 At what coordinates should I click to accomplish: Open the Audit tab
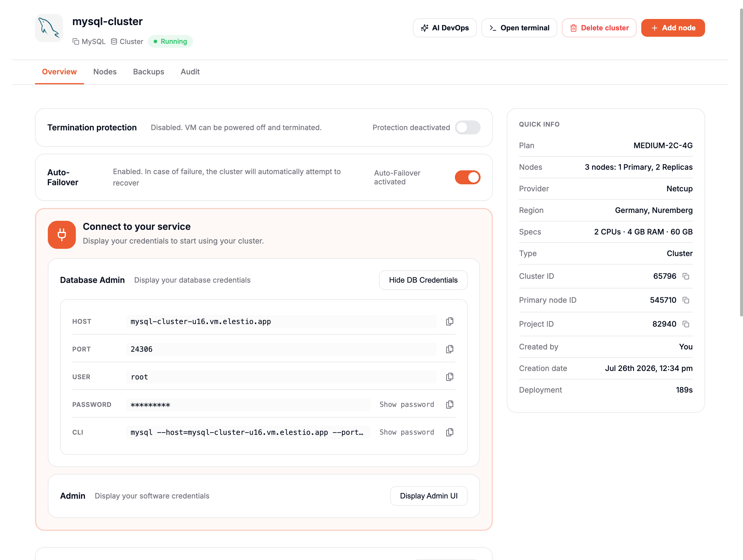190,71
